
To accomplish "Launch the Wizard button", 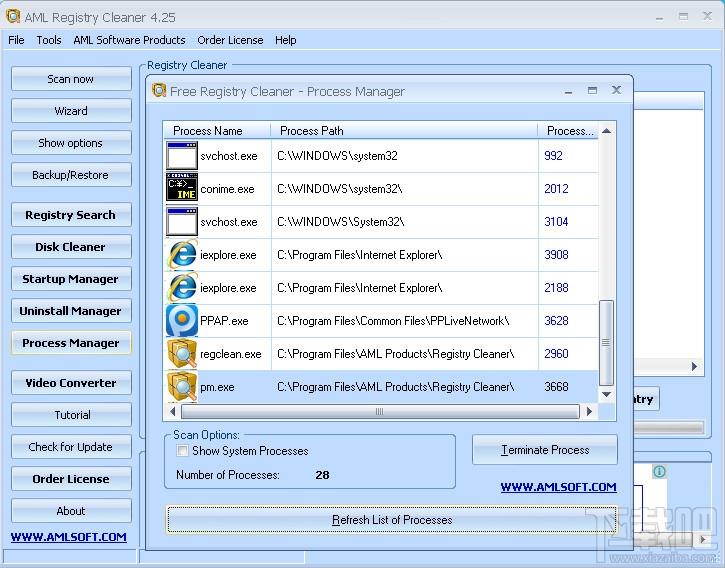I will point(71,111).
